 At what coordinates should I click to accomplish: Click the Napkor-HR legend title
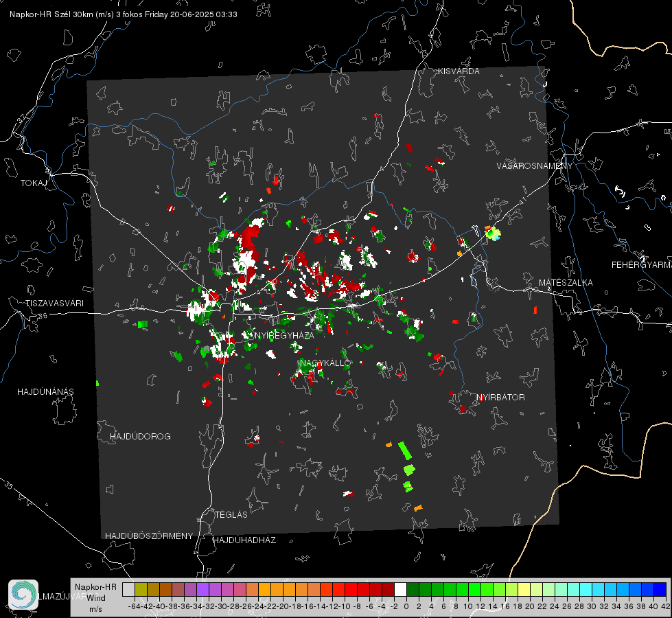pos(95,587)
